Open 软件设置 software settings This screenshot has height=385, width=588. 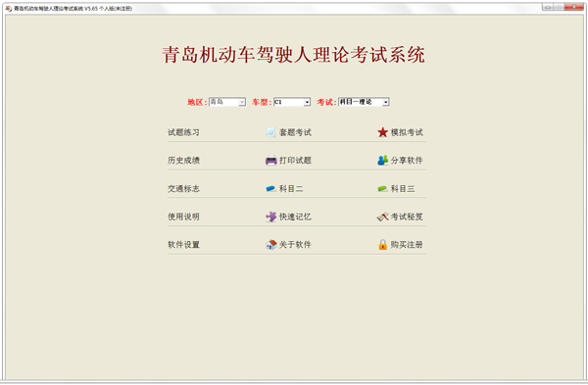point(183,245)
